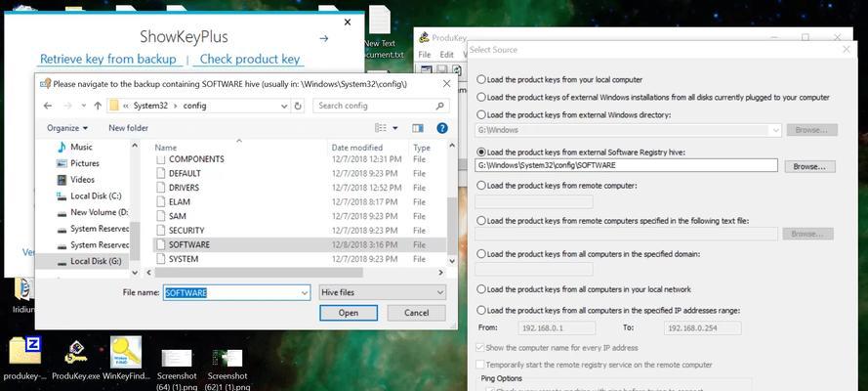This screenshot has height=391, width=868.
Task: Toggle the preview pane icon in file dialog
Action: point(417,128)
